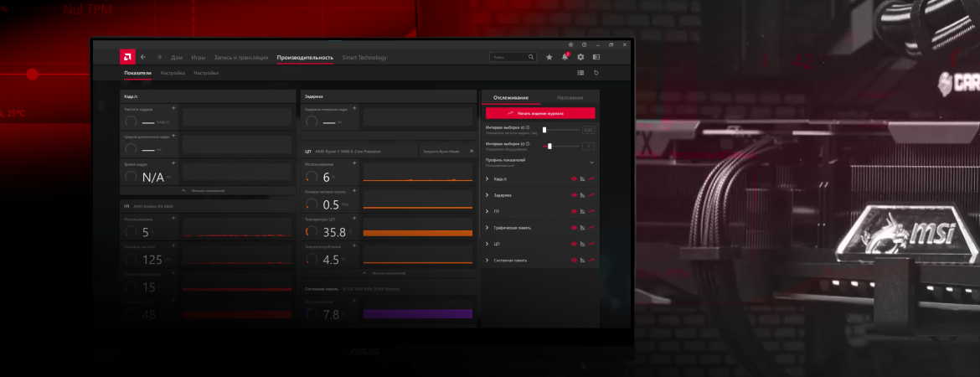Select the Отслеживание panel tab
Image resolution: width=980 pixels, height=377 pixels.
tap(511, 97)
